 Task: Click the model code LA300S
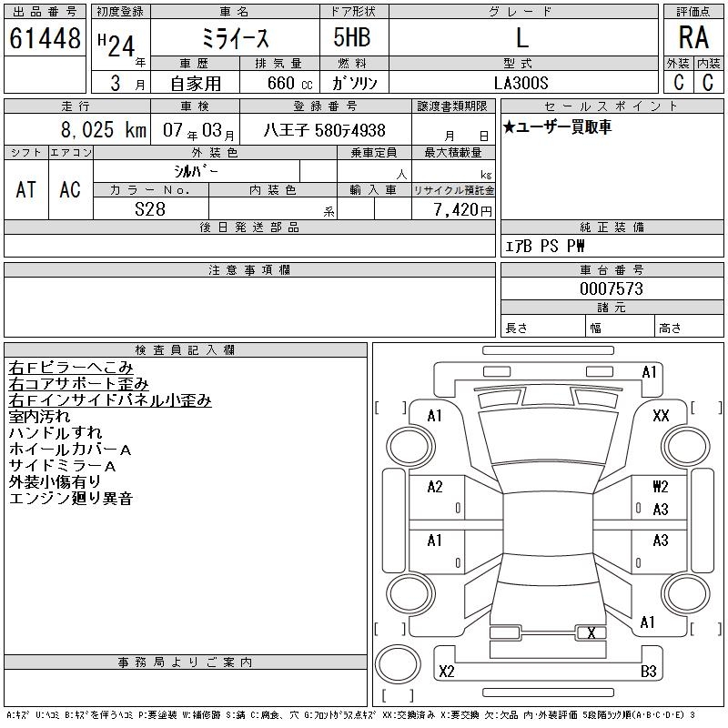(521, 83)
